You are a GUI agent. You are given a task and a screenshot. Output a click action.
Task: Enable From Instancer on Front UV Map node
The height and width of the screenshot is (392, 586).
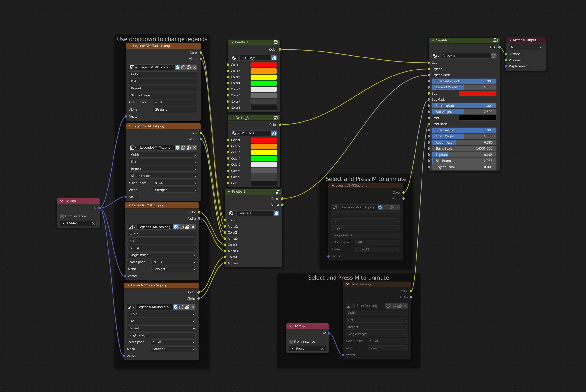click(291, 342)
